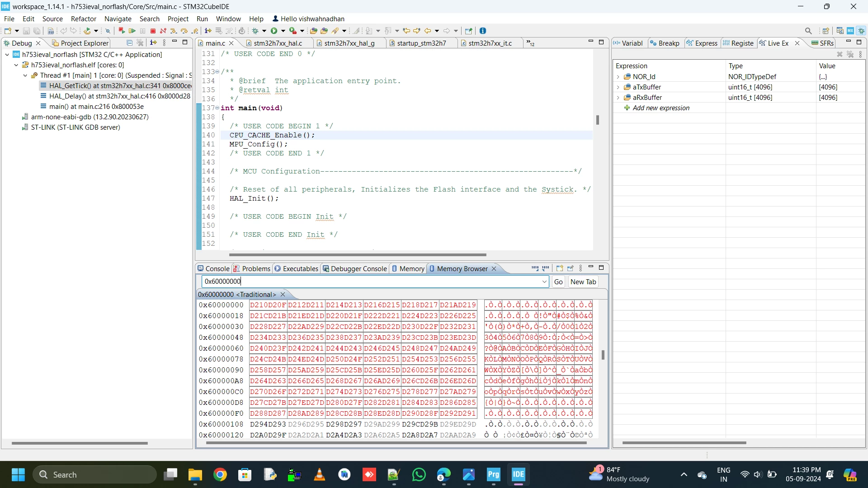Click the Resume debug icon
Image resolution: width=868 pixels, height=488 pixels.
132,31
